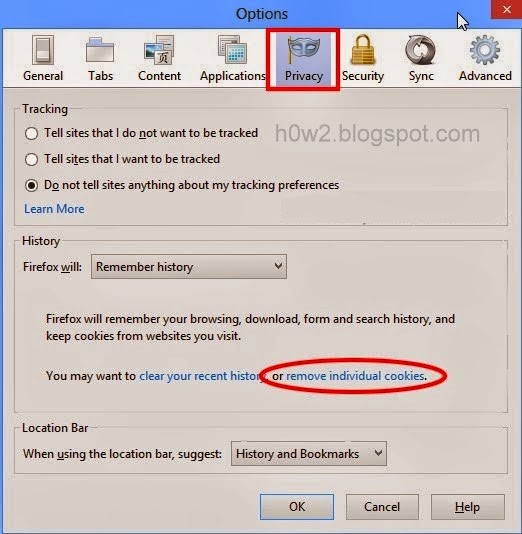The height and width of the screenshot is (534, 522).
Task: Open the Security padlock icon
Action: click(x=363, y=50)
